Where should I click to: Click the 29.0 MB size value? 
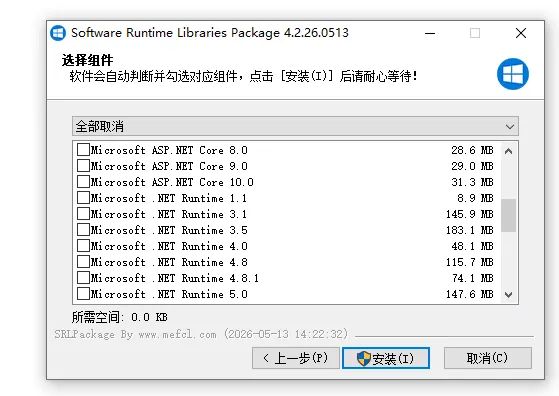coord(472,166)
